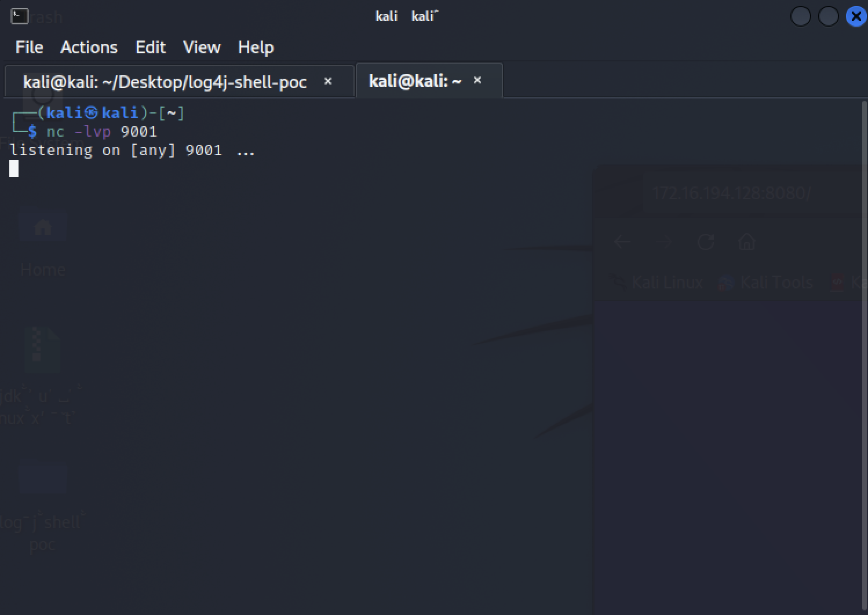Open the Actions menu
Image resolution: width=868 pixels, height=615 pixels.
pyautogui.click(x=89, y=47)
